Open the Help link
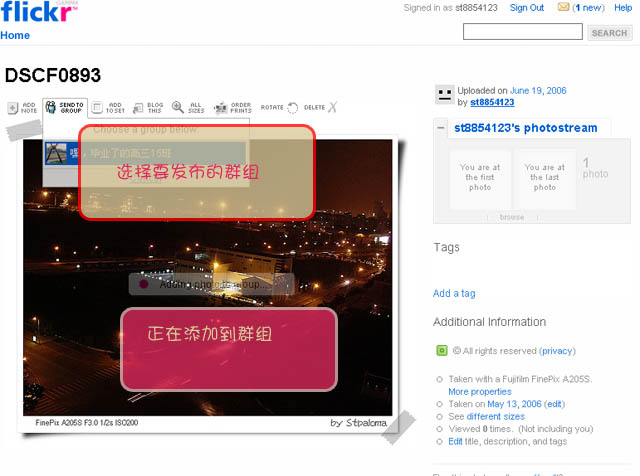Image resolution: width=640 pixels, height=476 pixels. coord(623,8)
